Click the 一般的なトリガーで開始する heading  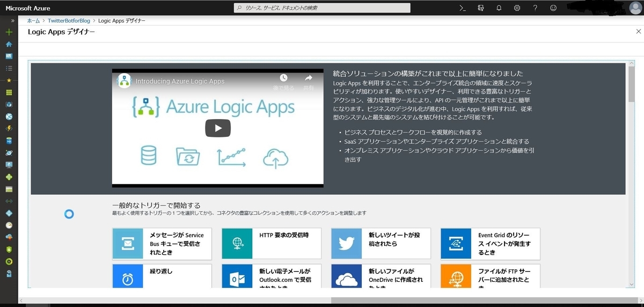[x=156, y=205]
